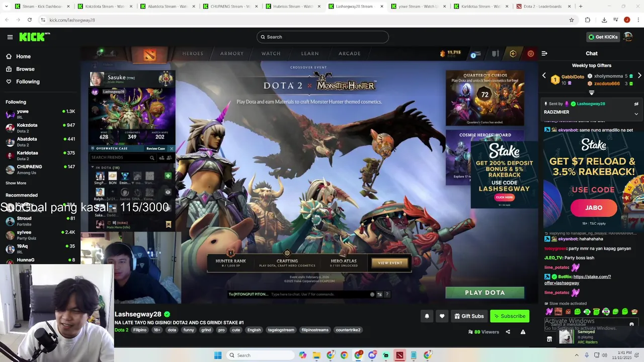Click the Dota 2 logo in game menu
Screen dimensions: 644x362
coord(149,54)
